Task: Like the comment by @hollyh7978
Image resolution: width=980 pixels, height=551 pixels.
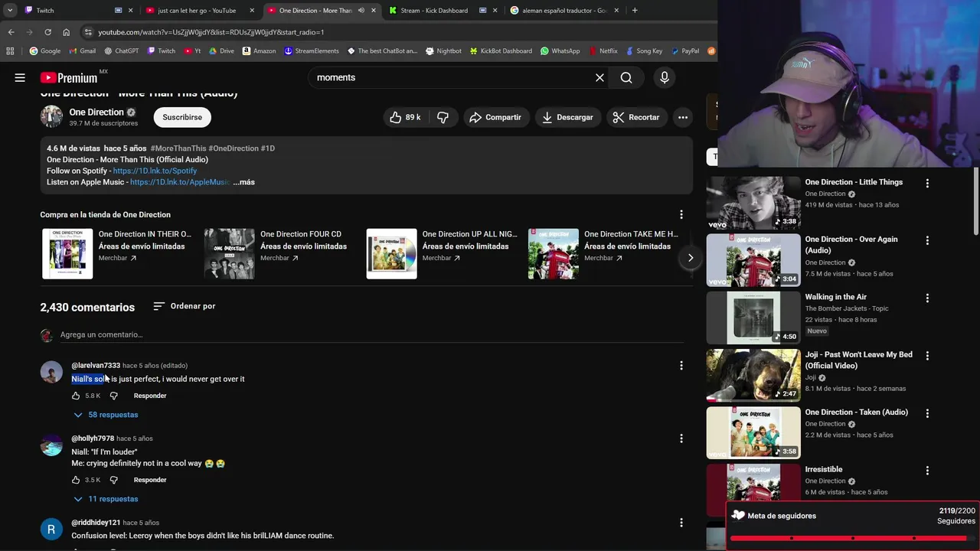Action: [x=76, y=480]
